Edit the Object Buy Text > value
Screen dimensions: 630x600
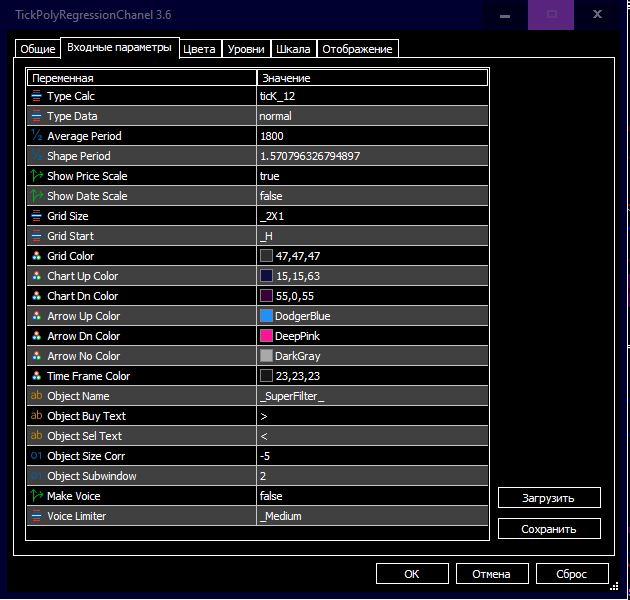(x=372, y=416)
